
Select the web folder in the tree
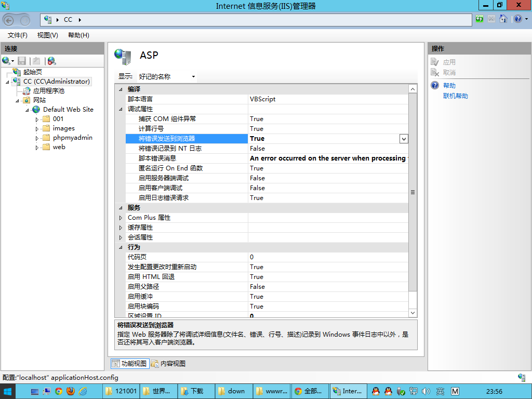pyautogui.click(x=59, y=147)
